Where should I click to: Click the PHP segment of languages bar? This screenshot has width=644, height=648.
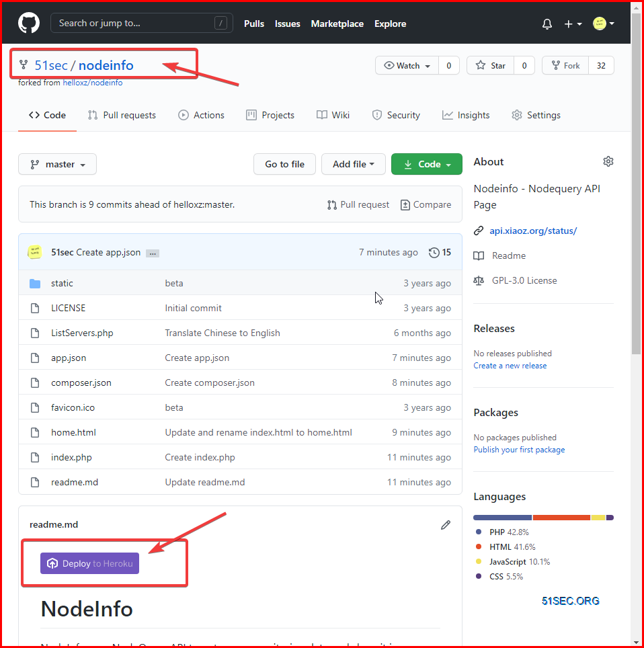pyautogui.click(x=503, y=518)
